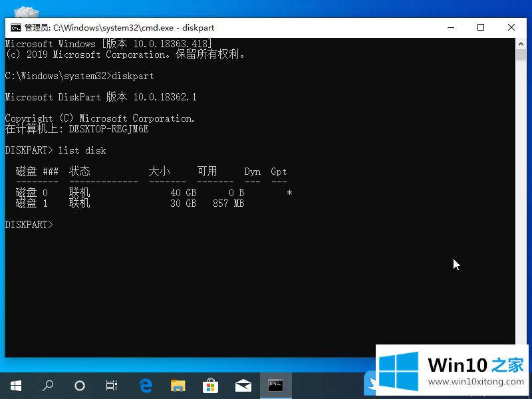Click the final DISKPART> prompt
532x399 pixels.
click(29, 225)
